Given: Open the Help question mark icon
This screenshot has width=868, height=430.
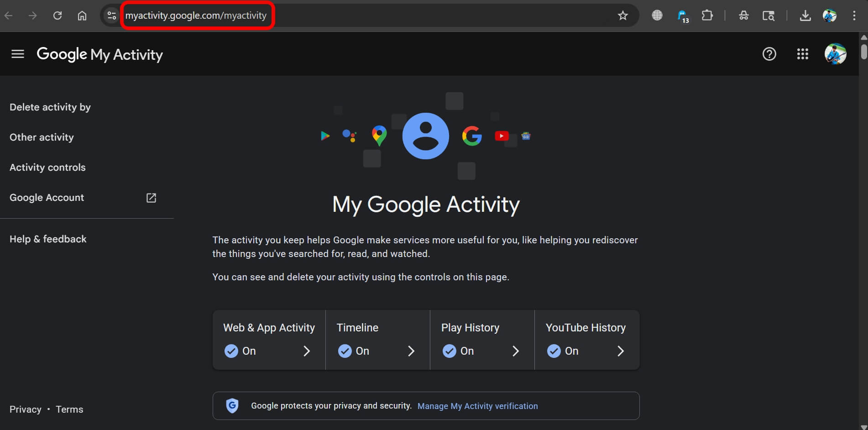Looking at the screenshot, I should tap(769, 54).
